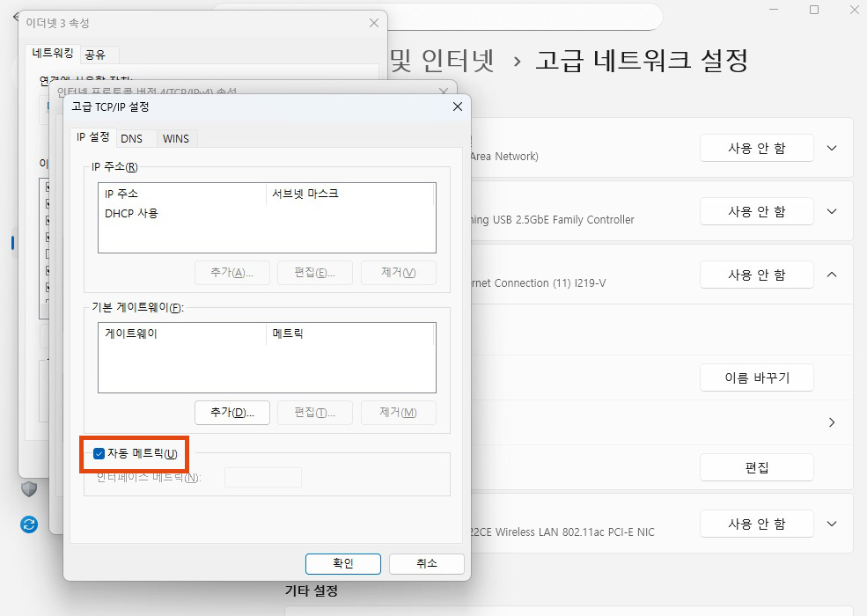Image resolution: width=867 pixels, height=616 pixels.
Task: Disable the Wireless LAN adapter with 사용 안 함
Action: [x=756, y=524]
